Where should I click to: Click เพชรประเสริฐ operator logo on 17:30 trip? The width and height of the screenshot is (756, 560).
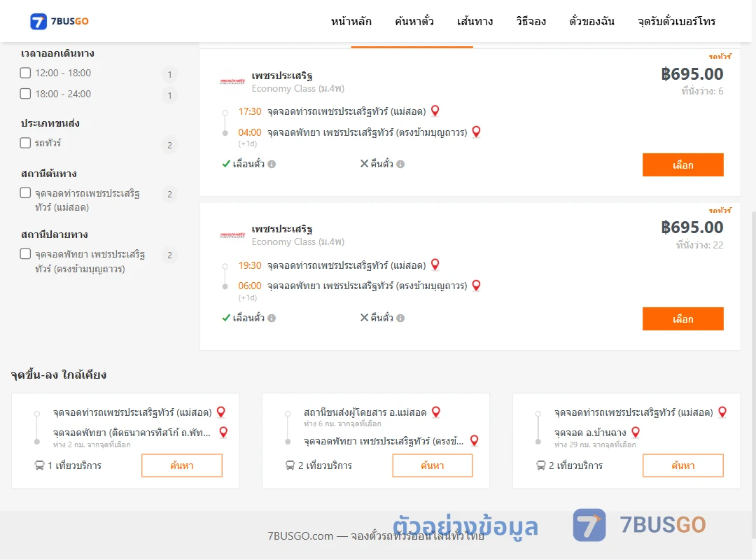tap(232, 81)
